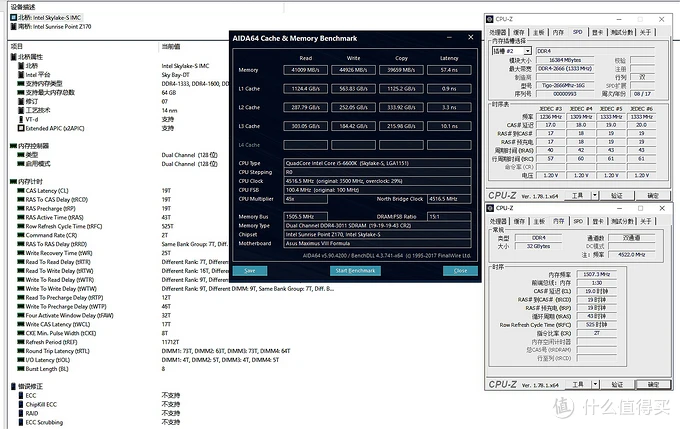Click the chip icon beside 北桥: Intel Skylake-S IMC

click(x=13, y=17)
